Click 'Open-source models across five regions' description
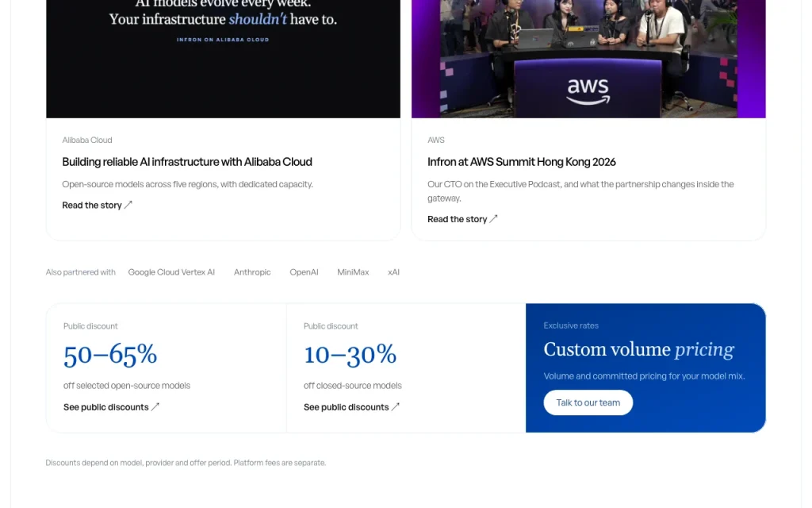 tap(187, 184)
